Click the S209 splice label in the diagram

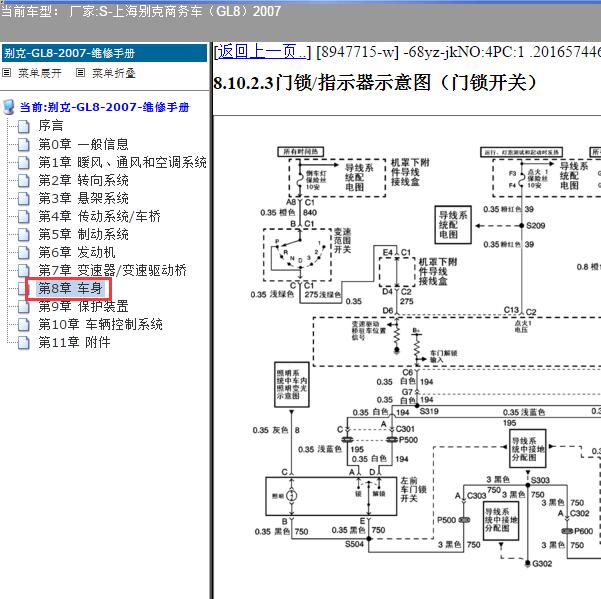click(x=535, y=225)
